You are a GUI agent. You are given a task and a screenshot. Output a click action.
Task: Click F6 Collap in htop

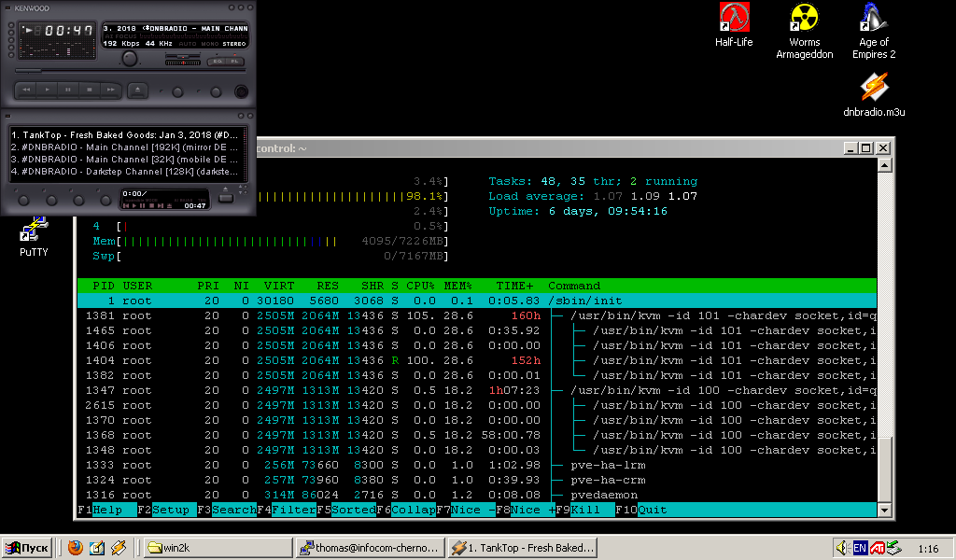(406, 510)
